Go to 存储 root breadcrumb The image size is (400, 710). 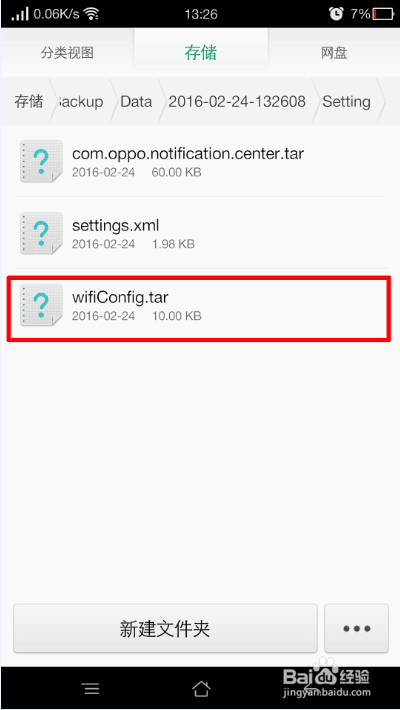[29, 101]
